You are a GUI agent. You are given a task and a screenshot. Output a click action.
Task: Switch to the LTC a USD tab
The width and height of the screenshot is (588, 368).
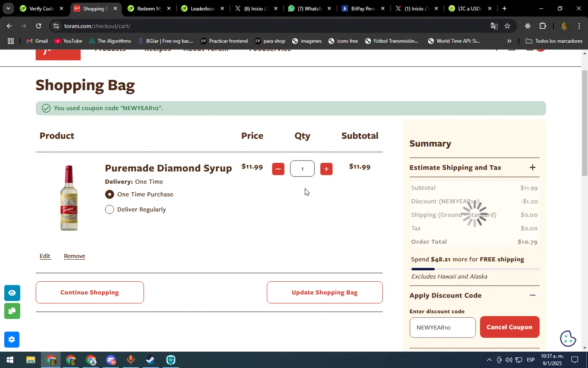[x=470, y=8]
